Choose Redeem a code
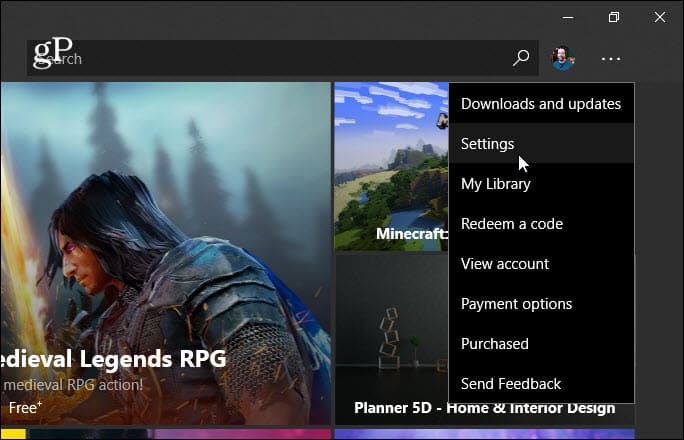Image resolution: width=684 pixels, height=440 pixels. (x=541, y=224)
